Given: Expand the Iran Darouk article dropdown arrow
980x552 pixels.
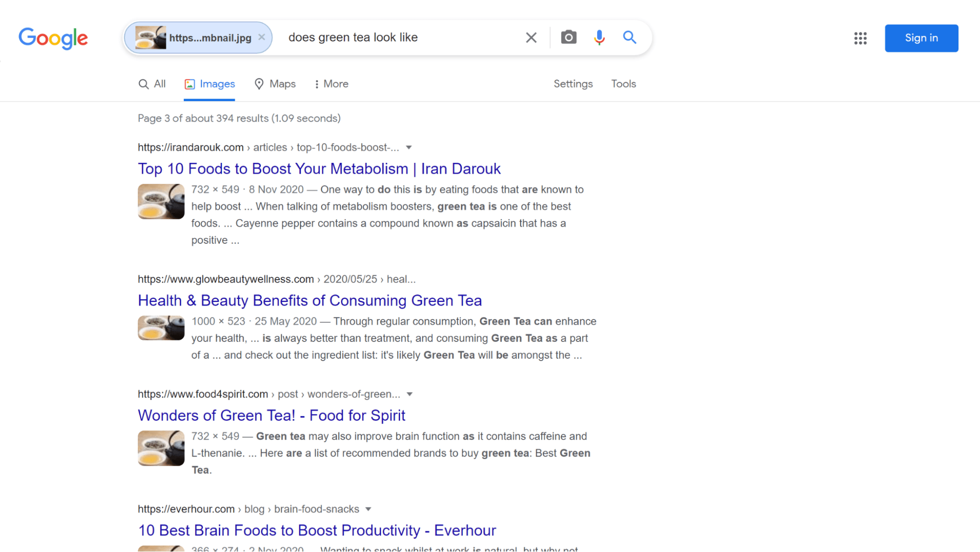Looking at the screenshot, I should pos(409,147).
